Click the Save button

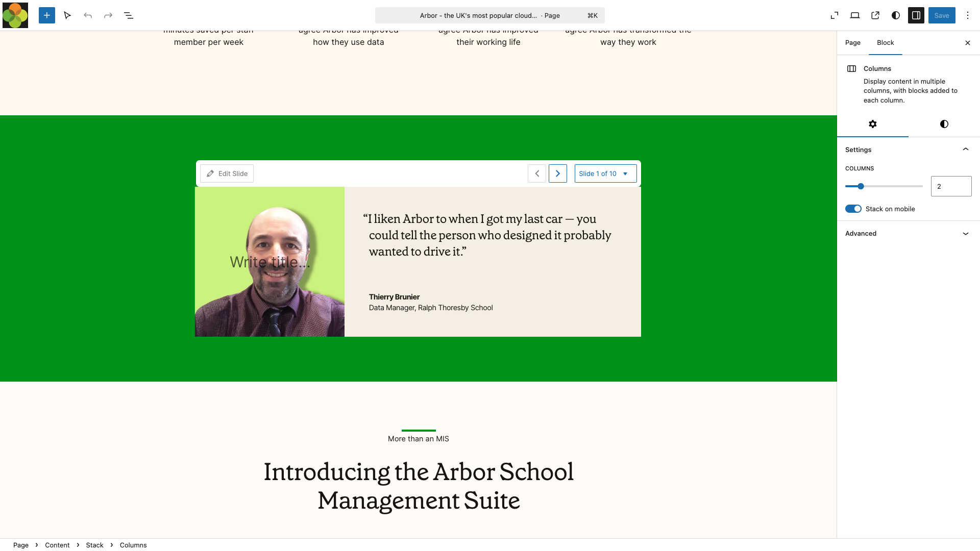pos(942,15)
